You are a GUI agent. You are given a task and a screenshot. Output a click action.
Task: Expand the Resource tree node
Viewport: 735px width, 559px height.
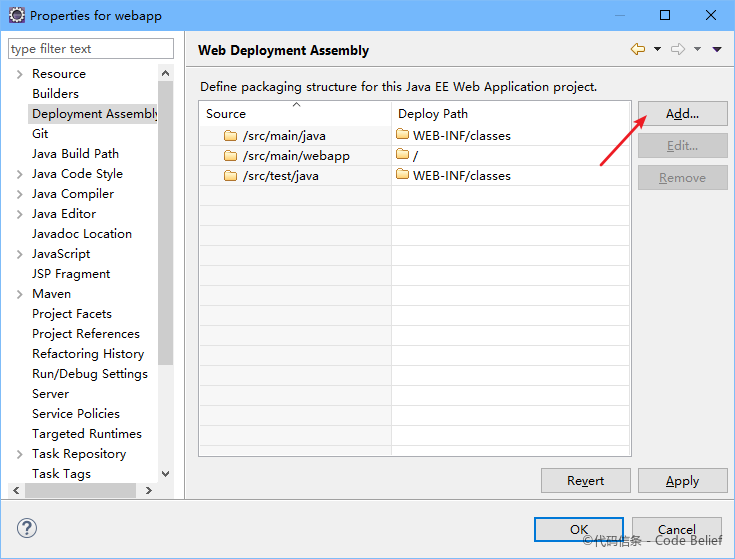(19, 74)
